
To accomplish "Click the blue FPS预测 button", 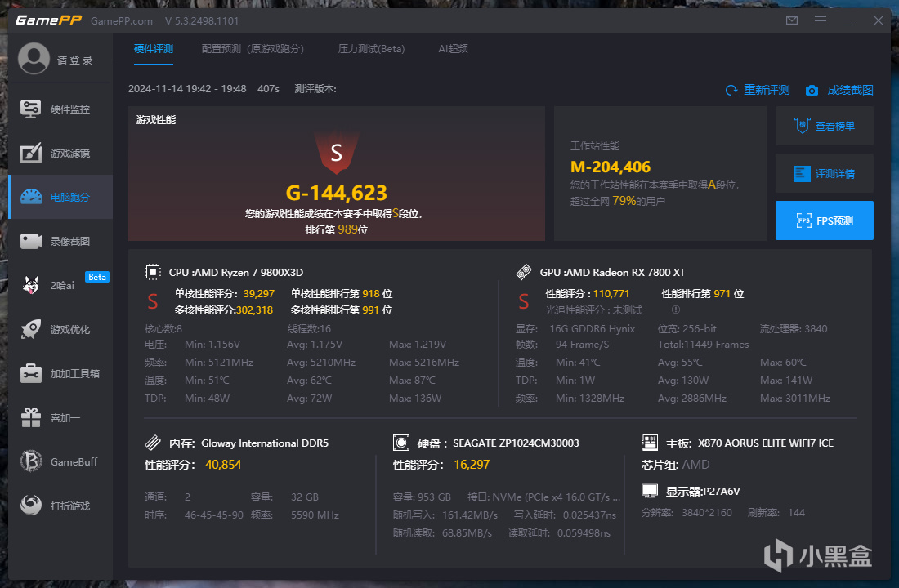I will (825, 220).
